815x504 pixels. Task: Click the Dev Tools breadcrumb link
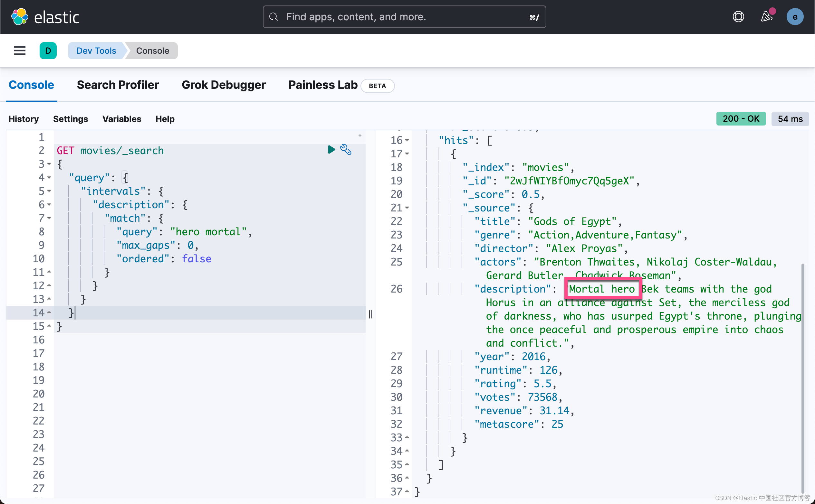pos(96,51)
